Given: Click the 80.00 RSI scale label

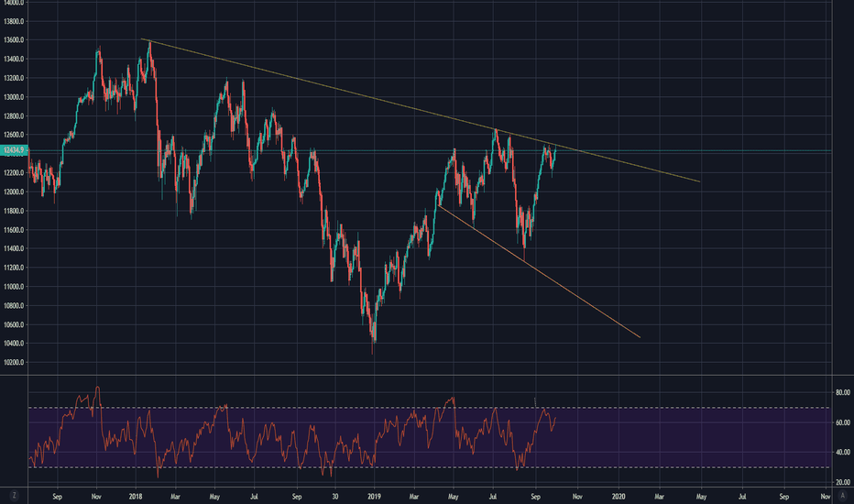Looking at the screenshot, I should point(843,392).
